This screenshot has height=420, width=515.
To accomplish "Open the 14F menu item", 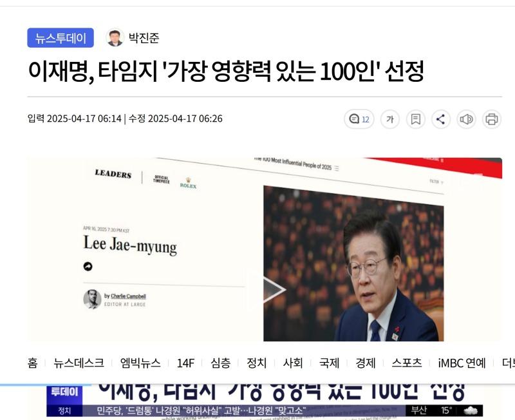I will (185, 363).
